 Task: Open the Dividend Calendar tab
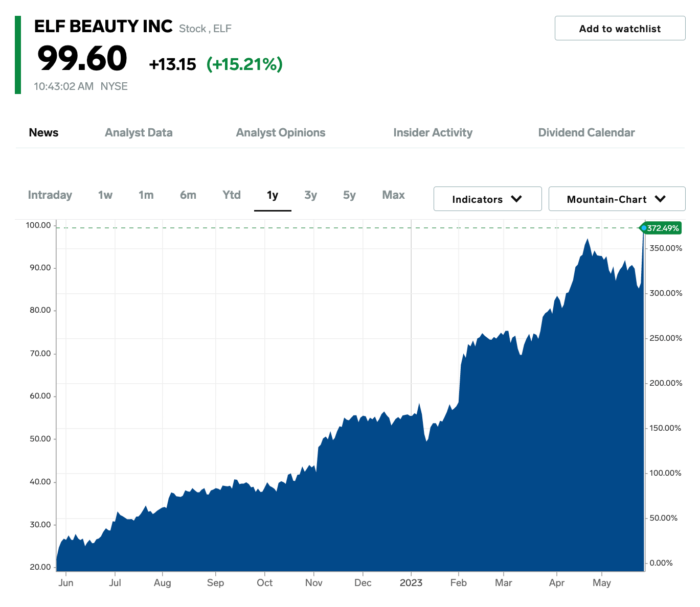point(586,132)
